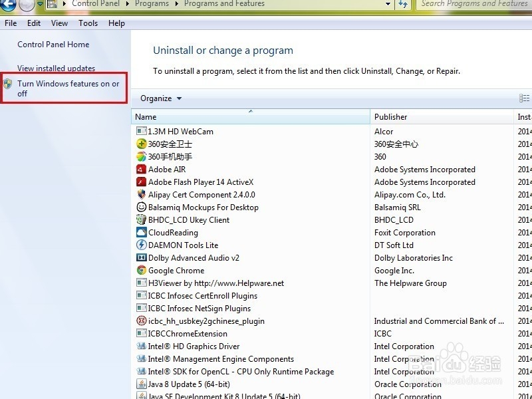Click the Adobe Flash Player 14 ActiveX icon
The width and height of the screenshot is (532, 399).
pyautogui.click(x=141, y=182)
